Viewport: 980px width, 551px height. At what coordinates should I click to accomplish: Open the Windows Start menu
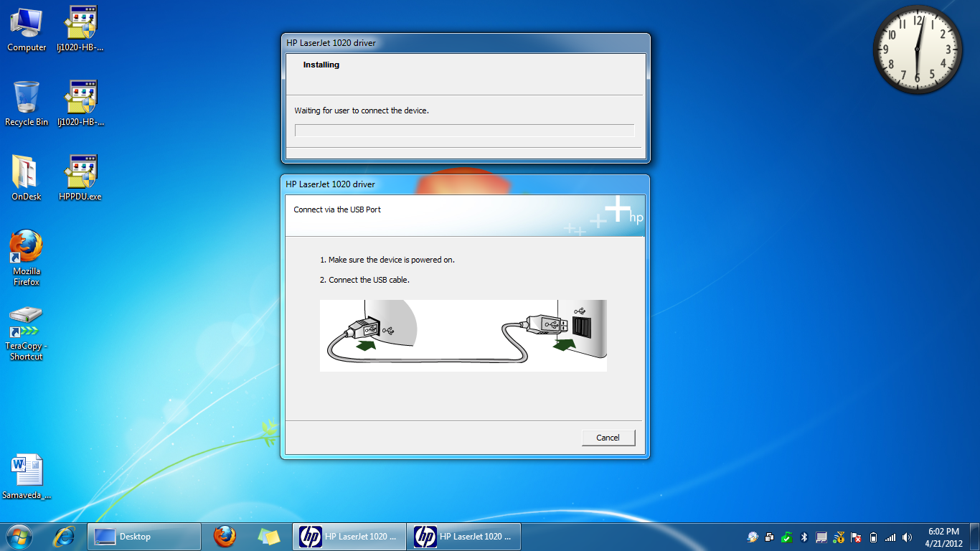[x=19, y=536]
